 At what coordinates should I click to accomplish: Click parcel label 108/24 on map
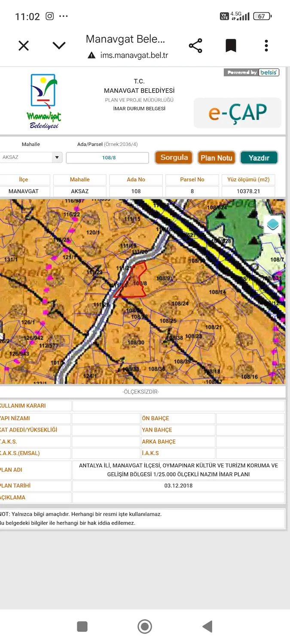[180, 304]
